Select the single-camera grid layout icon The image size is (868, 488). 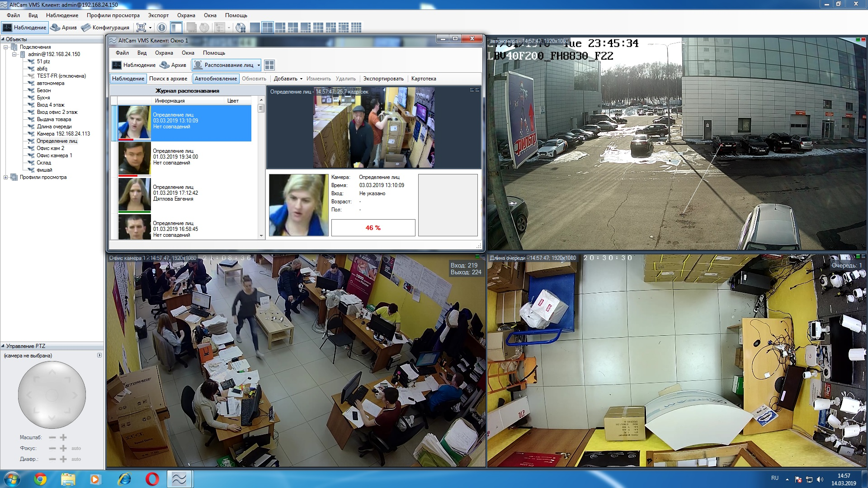coord(255,28)
